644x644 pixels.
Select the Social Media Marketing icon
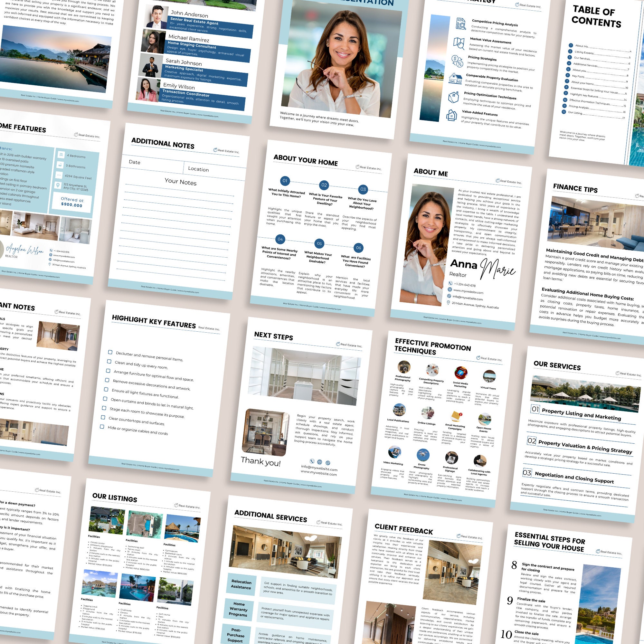point(461,374)
